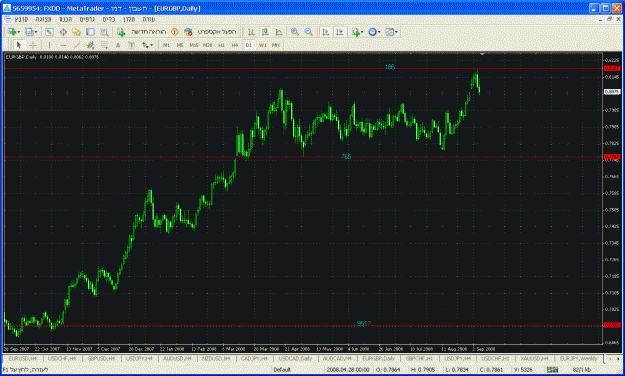Select the Fibonacci retracement tool

pos(104,45)
